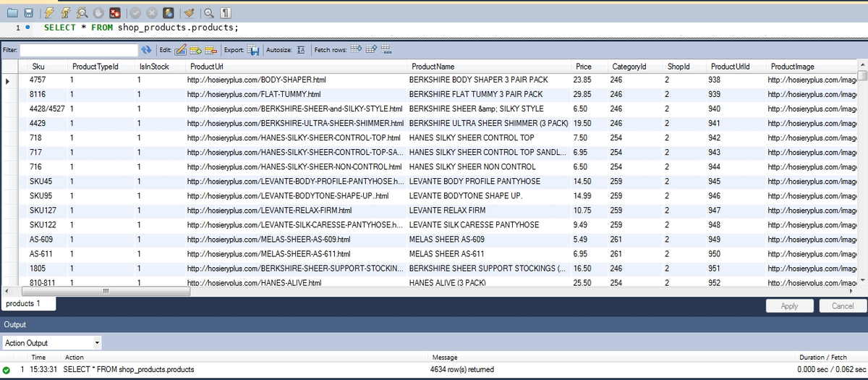The width and height of the screenshot is (868, 380).
Task: Select URL cell ending FLAT-TUMMY.html
Action: click(x=296, y=94)
